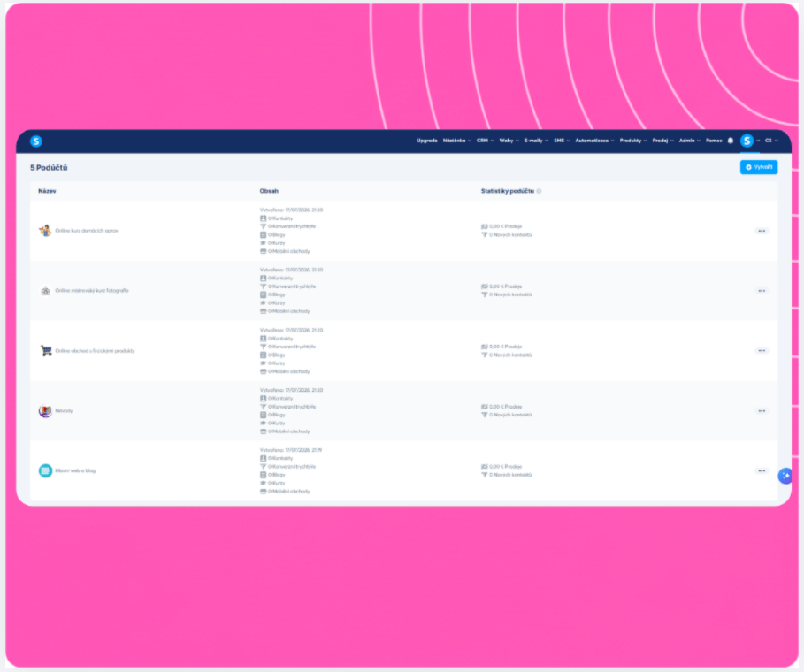804x672 pixels.
Task: Click 0 Kontakty in the fotografie row
Action: click(x=280, y=279)
